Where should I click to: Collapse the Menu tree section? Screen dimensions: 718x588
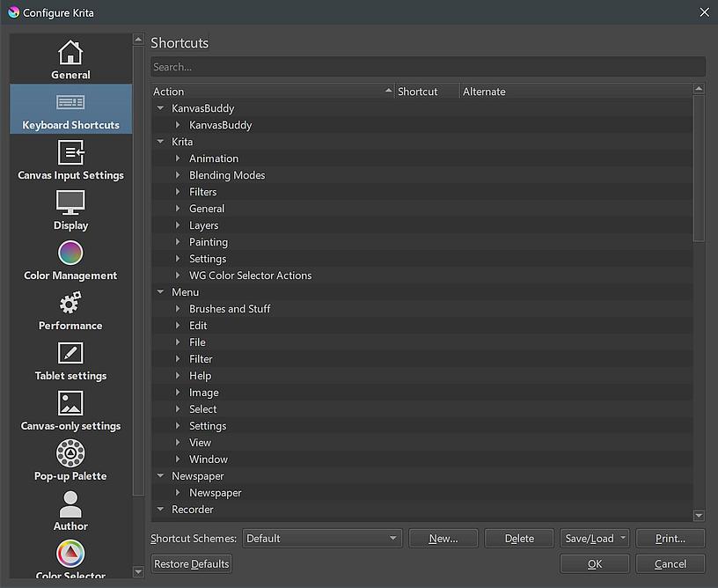(x=160, y=292)
